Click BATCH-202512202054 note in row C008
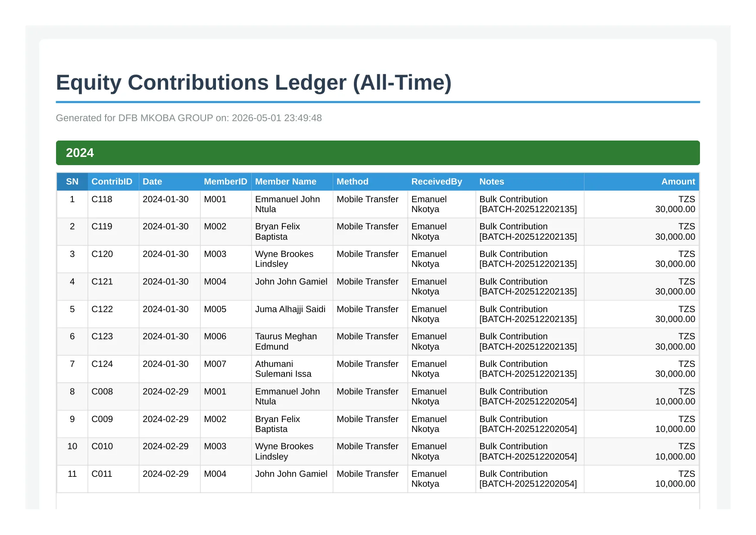The width and height of the screenshot is (756, 535). (528, 401)
